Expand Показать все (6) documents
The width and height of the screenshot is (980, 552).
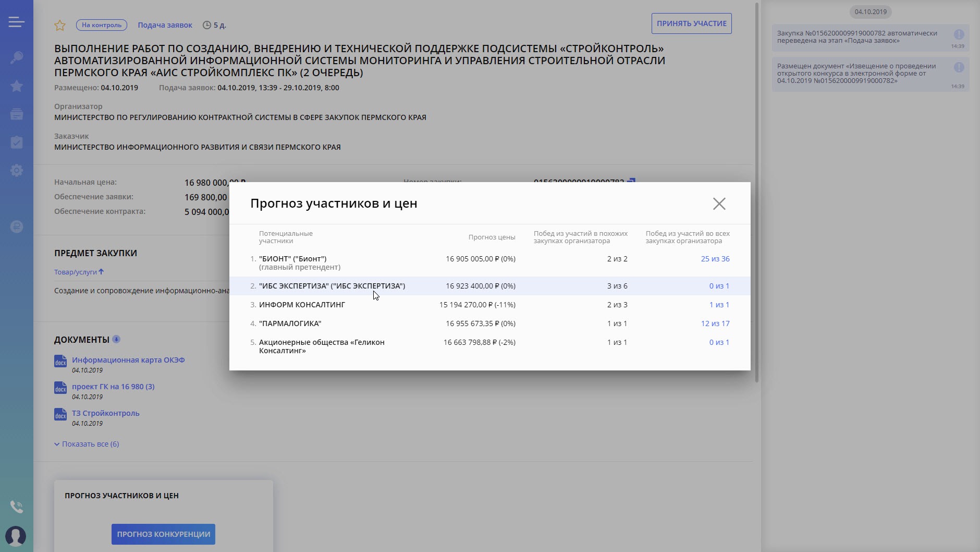87,444
